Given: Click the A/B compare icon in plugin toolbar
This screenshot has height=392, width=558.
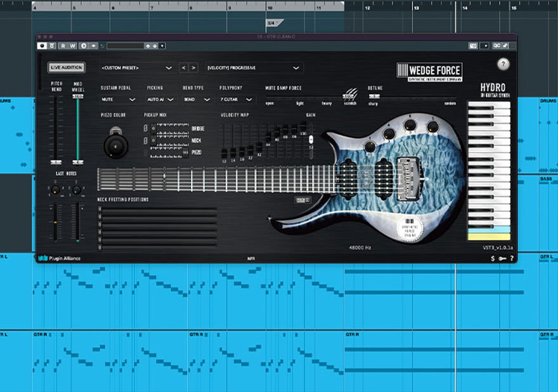Looking at the screenshot, I should pyautogui.click(x=84, y=46).
